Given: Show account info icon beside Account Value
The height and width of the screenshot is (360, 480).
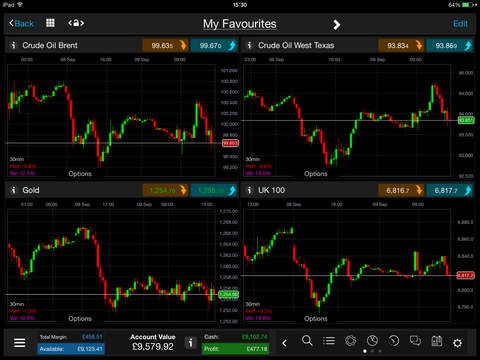Looking at the screenshot, I should (x=190, y=342).
